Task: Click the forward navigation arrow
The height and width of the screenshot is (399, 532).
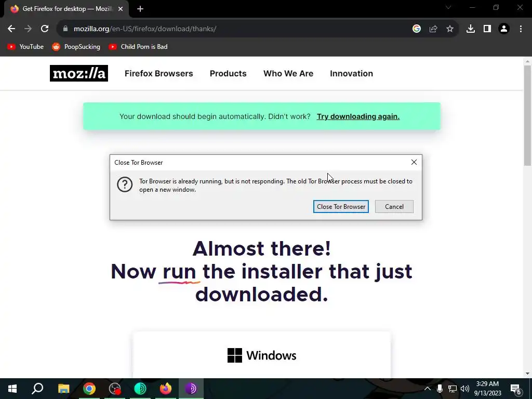Action: (28, 29)
